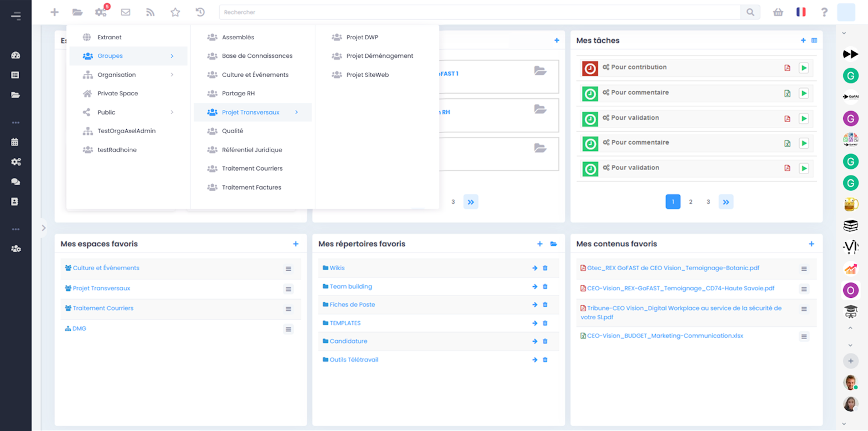Start the first Pour contribution task play button
Screen dimensions: 868x431
804,68
